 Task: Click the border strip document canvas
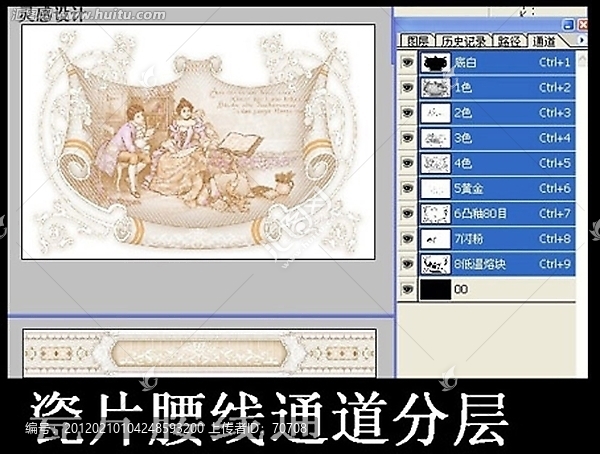click(199, 353)
